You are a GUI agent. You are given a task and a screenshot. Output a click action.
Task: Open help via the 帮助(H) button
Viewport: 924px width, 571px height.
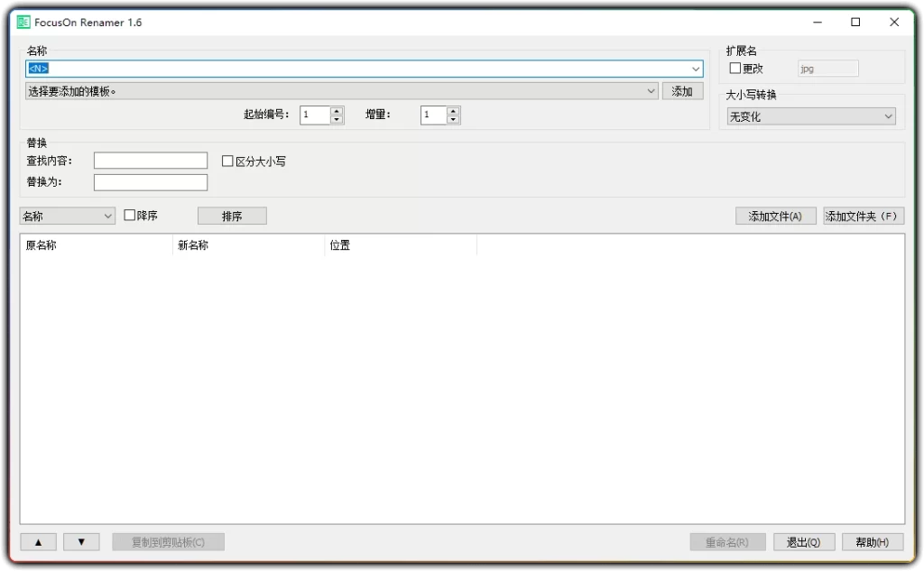point(872,541)
